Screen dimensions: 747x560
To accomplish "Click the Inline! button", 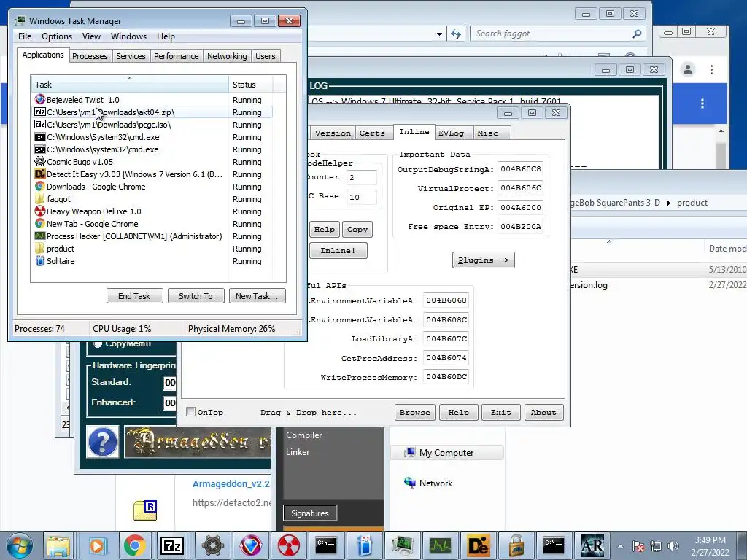I will click(x=338, y=251).
